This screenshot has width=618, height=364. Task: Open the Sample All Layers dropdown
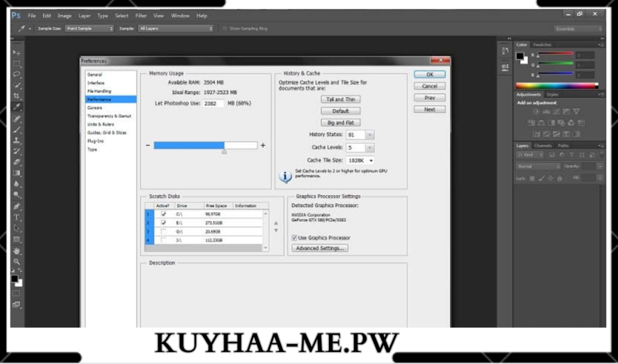click(176, 28)
